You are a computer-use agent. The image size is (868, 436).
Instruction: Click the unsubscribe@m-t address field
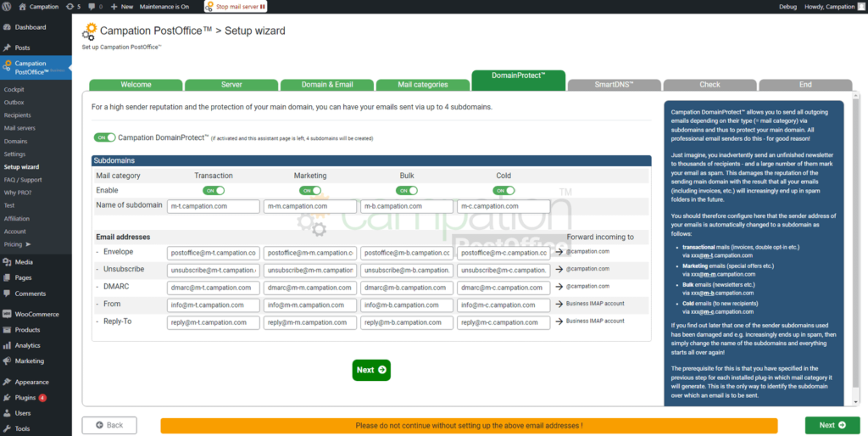(214, 271)
